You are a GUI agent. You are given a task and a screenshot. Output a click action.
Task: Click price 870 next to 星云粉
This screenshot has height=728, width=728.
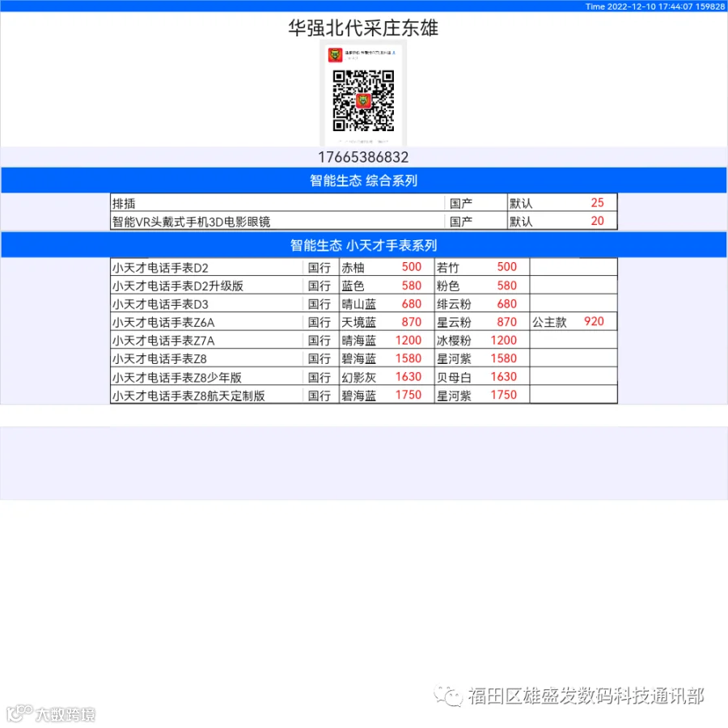506,322
